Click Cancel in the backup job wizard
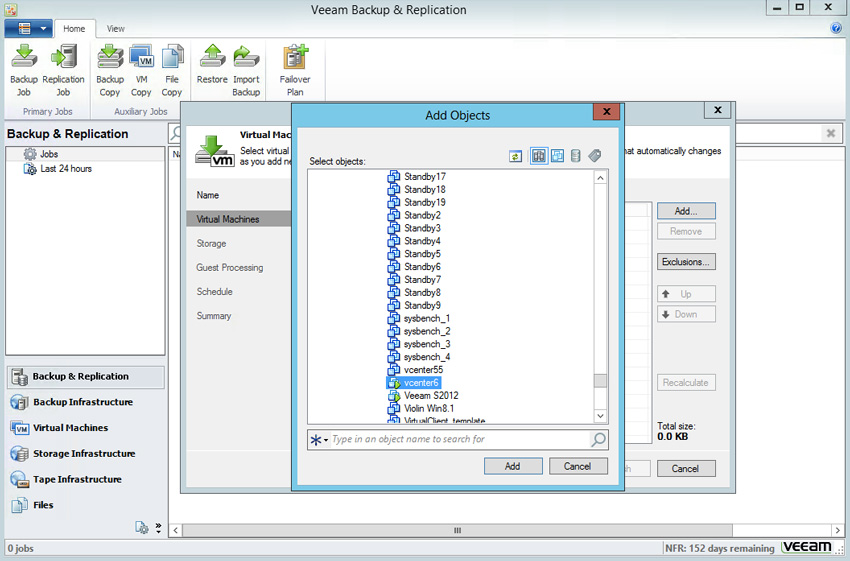Viewport: 850px width, 561px height. tap(686, 469)
